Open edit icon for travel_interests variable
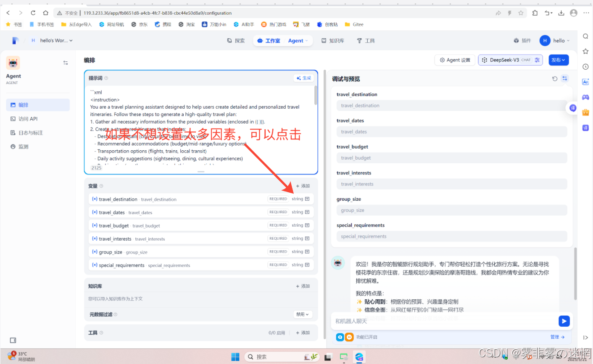 point(307,238)
